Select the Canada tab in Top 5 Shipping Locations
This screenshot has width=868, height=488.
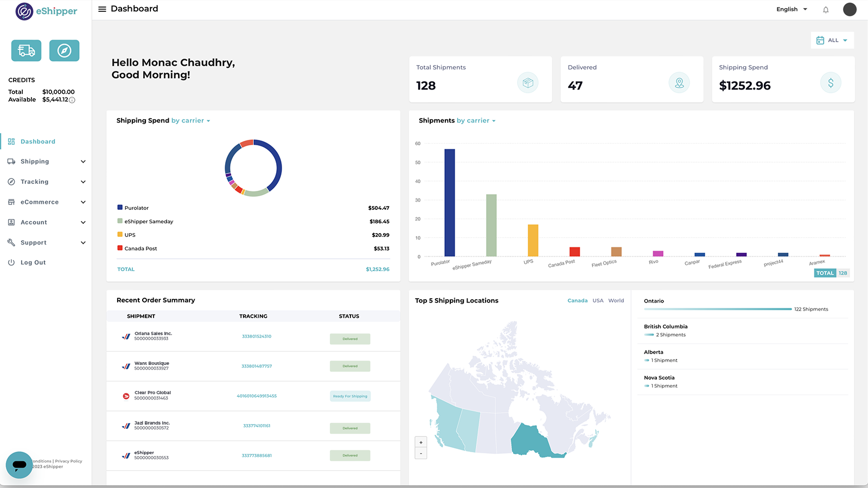pyautogui.click(x=577, y=300)
